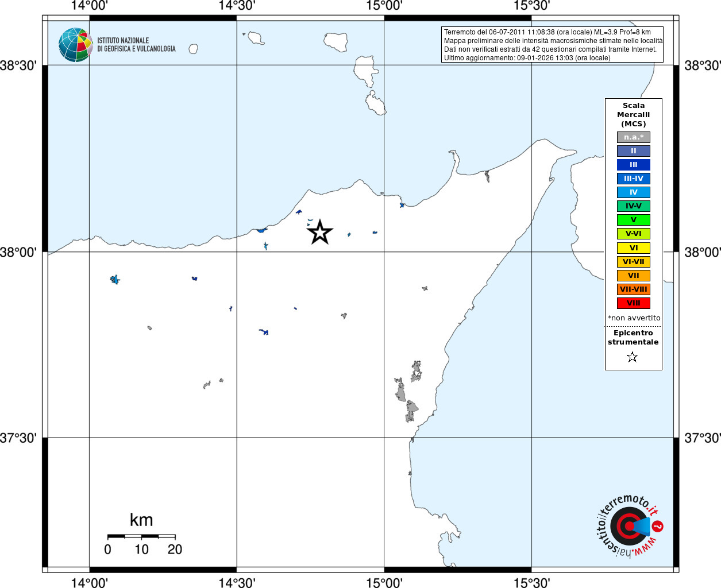Click the ISTITUTO NAZIONALE DI GEOFISICA text
721x588 pixels.
point(136,45)
